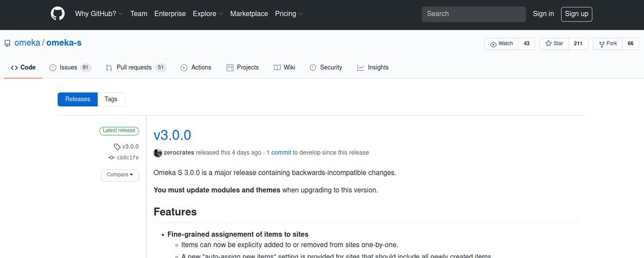Expand the Pricing dropdown menu
Screen dimensions: 644x258
point(289,13)
